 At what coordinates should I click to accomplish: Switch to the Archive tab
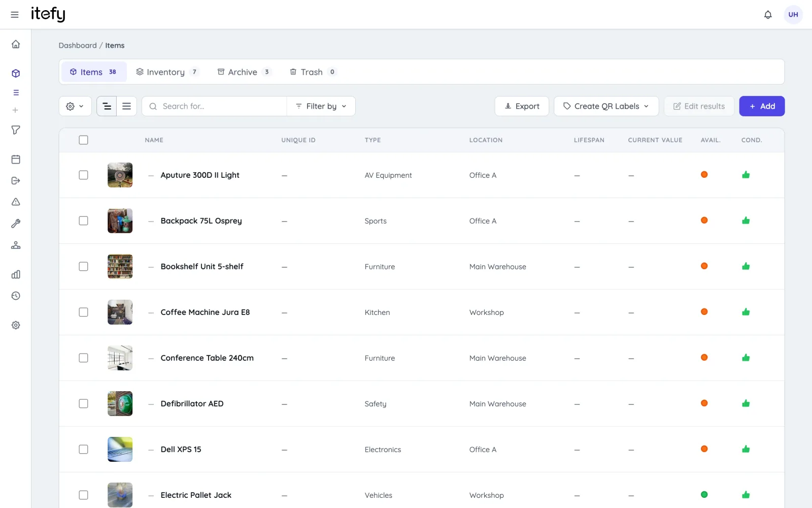[244, 72]
